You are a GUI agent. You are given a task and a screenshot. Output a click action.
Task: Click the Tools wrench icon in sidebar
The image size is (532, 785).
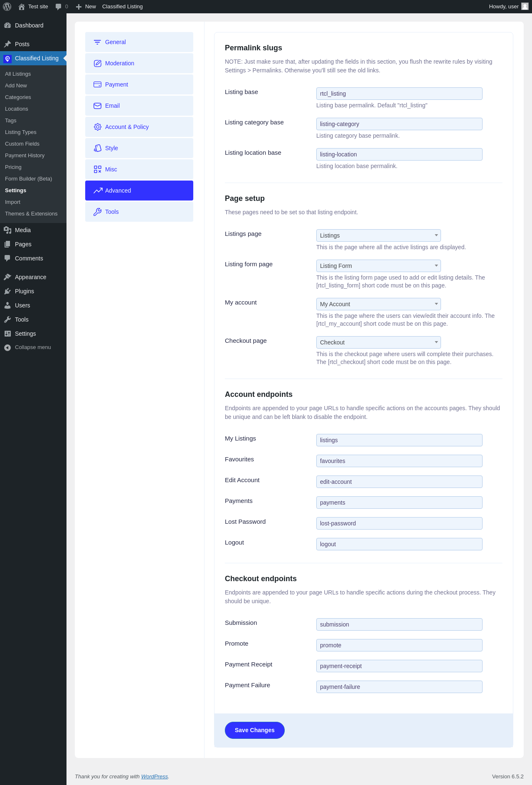click(x=7, y=319)
